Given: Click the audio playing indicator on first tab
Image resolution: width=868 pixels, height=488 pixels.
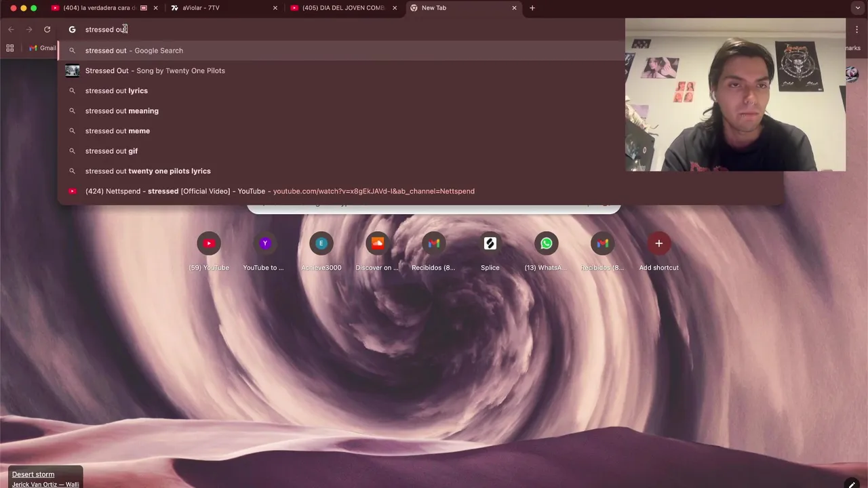Looking at the screenshot, I should point(144,8).
